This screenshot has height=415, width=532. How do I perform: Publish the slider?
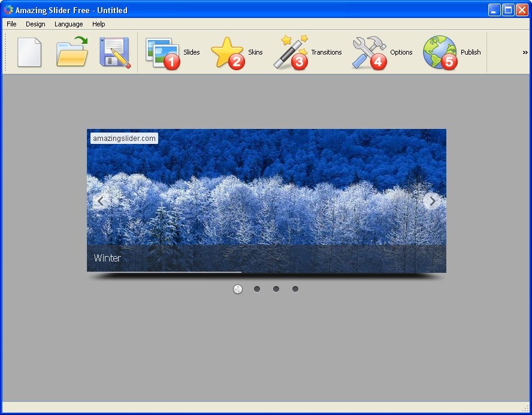point(440,52)
